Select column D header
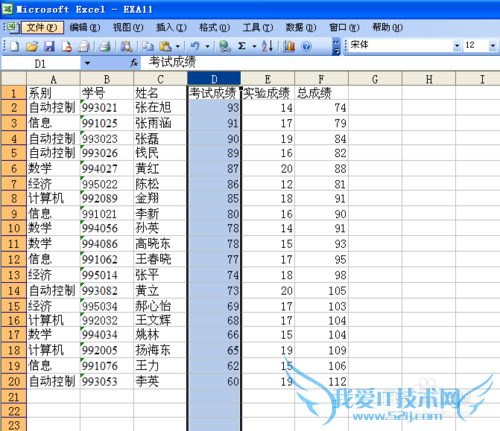Viewport: 500px width, 431px height. 214,79
